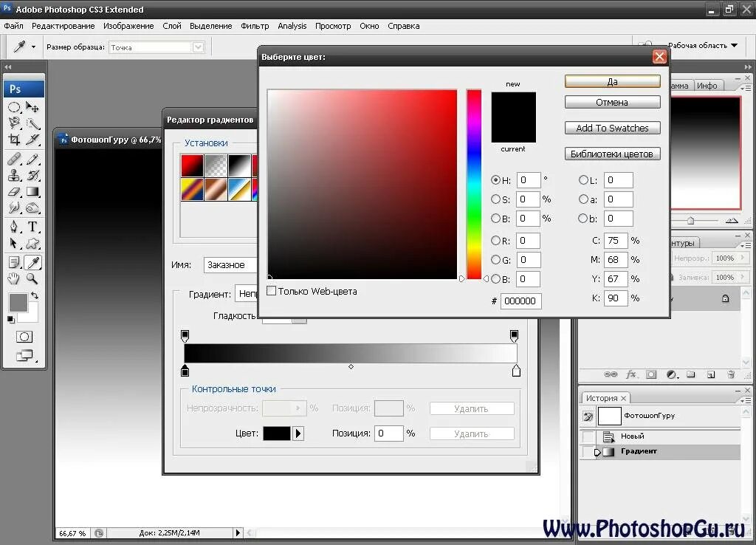756x545 pixels.
Task: Open the Редактирование menu
Action: coord(63,26)
